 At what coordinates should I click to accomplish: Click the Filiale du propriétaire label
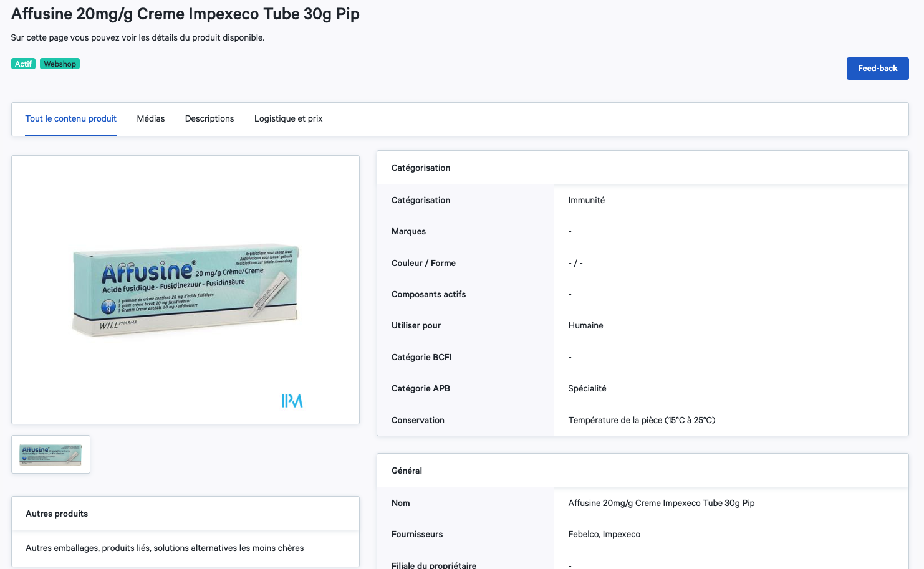coord(434,565)
